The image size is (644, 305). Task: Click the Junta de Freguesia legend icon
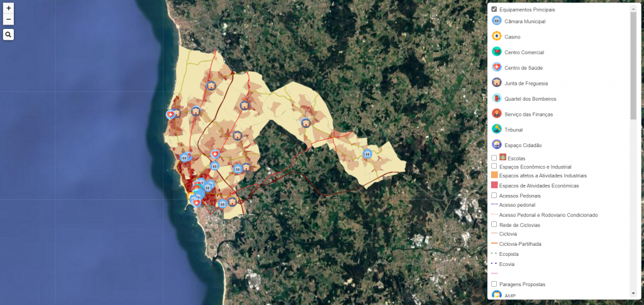(497, 82)
